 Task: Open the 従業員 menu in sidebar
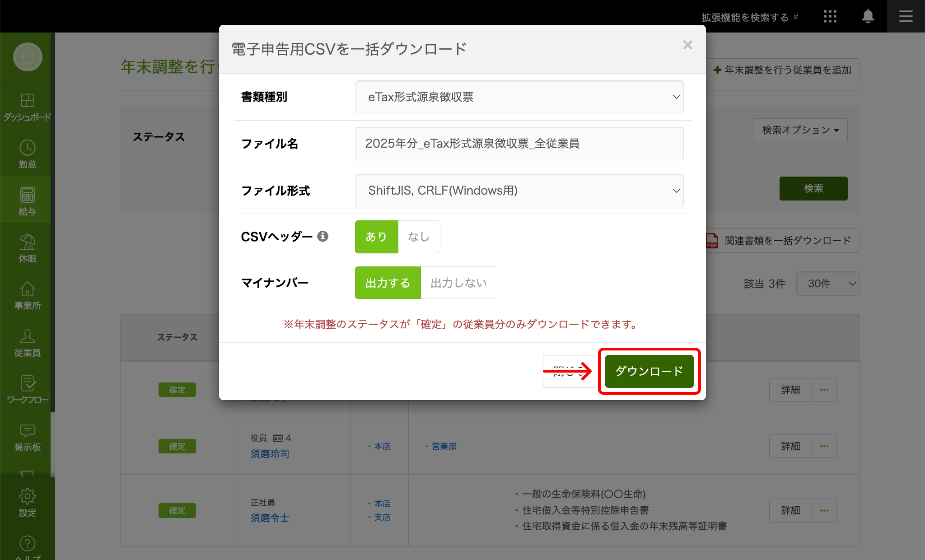tap(28, 343)
